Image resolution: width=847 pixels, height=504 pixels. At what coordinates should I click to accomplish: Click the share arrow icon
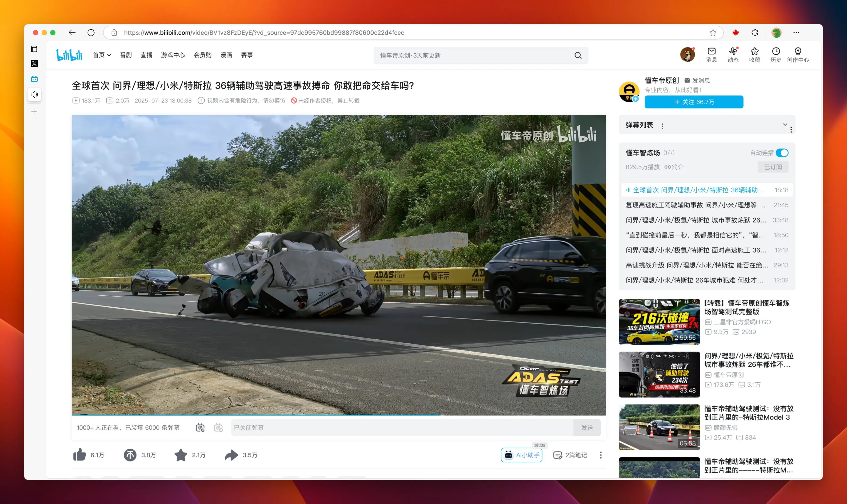[231, 455]
